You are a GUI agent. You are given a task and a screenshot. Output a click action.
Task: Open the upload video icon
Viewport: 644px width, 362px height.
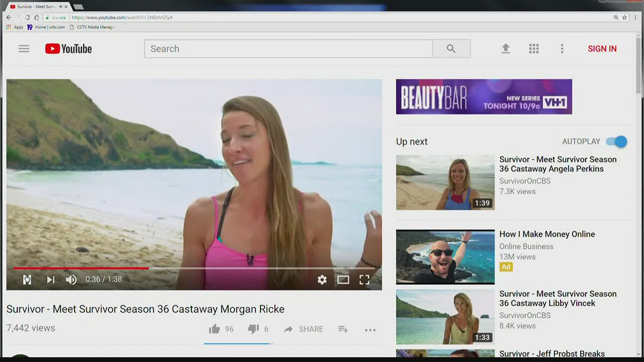pos(505,49)
